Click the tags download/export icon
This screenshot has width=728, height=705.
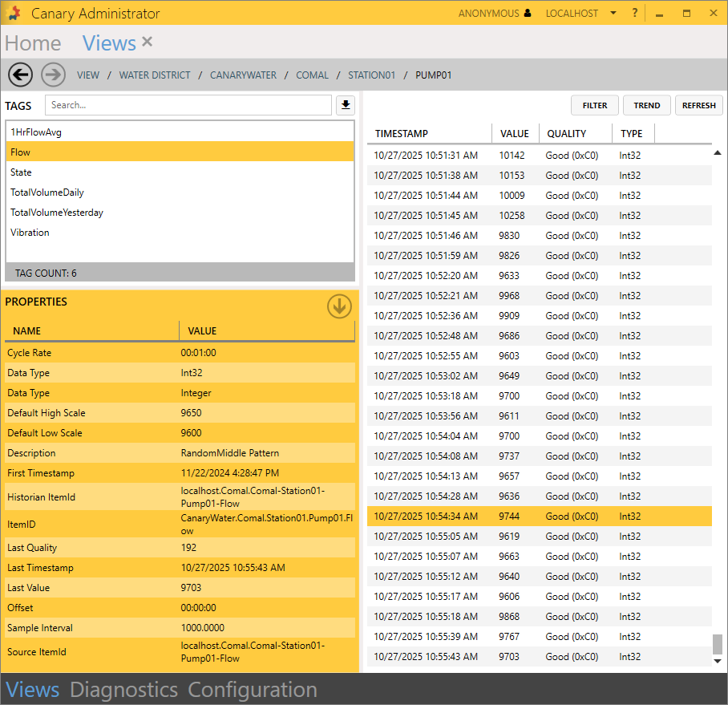[x=346, y=105]
